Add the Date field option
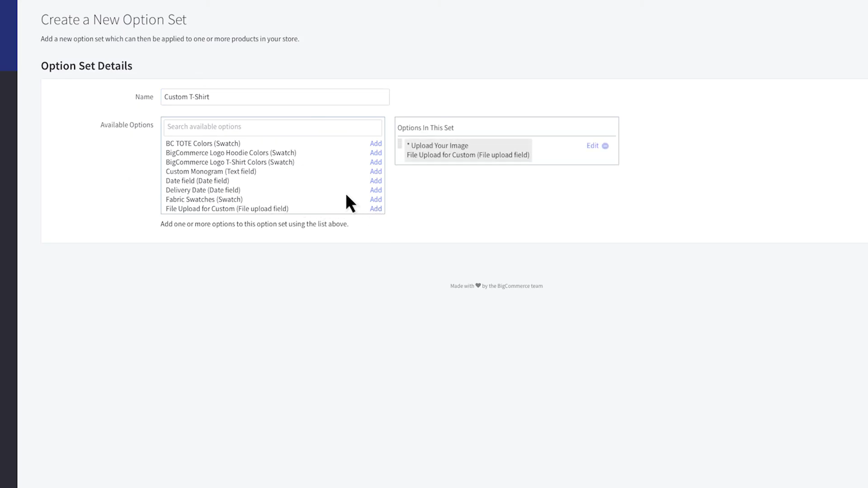This screenshot has height=488, width=868. tap(376, 181)
